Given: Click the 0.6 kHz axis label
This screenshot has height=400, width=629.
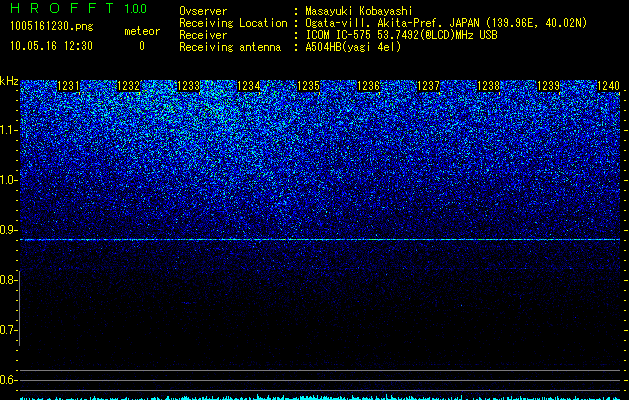Looking at the screenshot, I should [8, 380].
